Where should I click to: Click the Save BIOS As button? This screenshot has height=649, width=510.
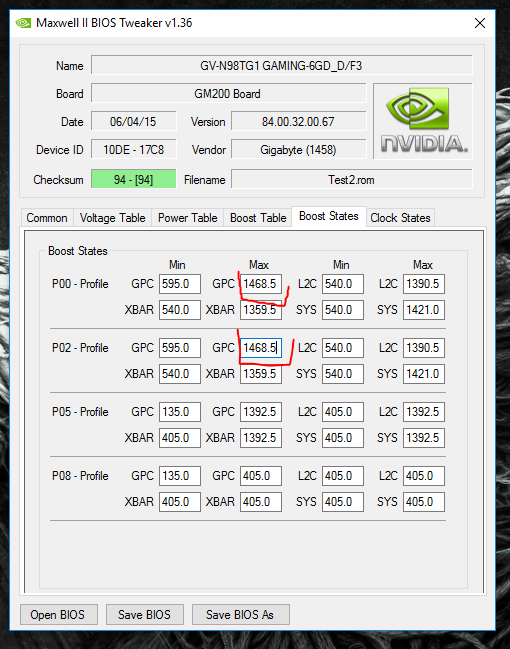(x=241, y=615)
